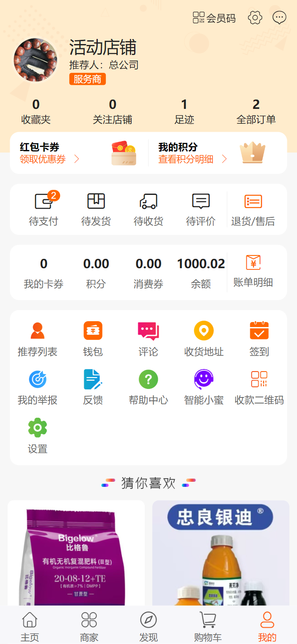Viewport: 297px width, 644px height.
Task: Tap 推荐人：总公司 text
Action: click(x=104, y=65)
